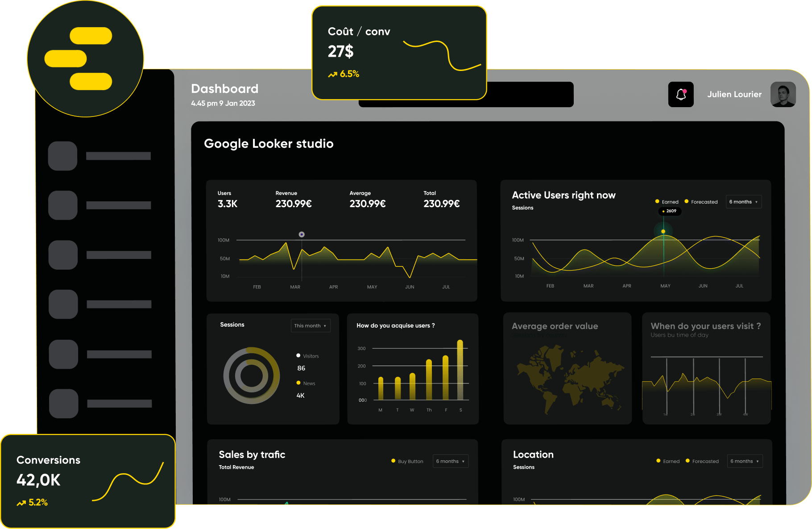
Task: Click the Conversions 42,0K card
Action: pos(88,481)
